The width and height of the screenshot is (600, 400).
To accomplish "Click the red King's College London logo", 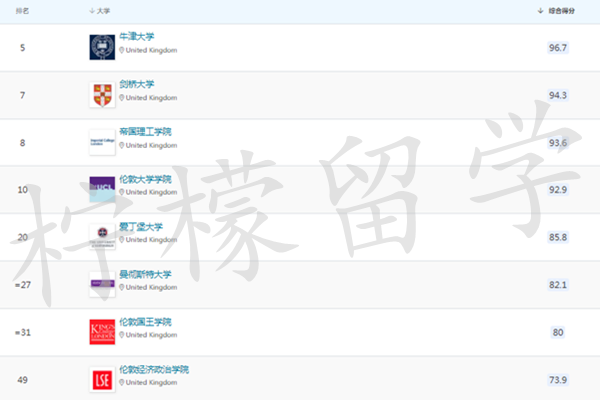I will [102, 332].
